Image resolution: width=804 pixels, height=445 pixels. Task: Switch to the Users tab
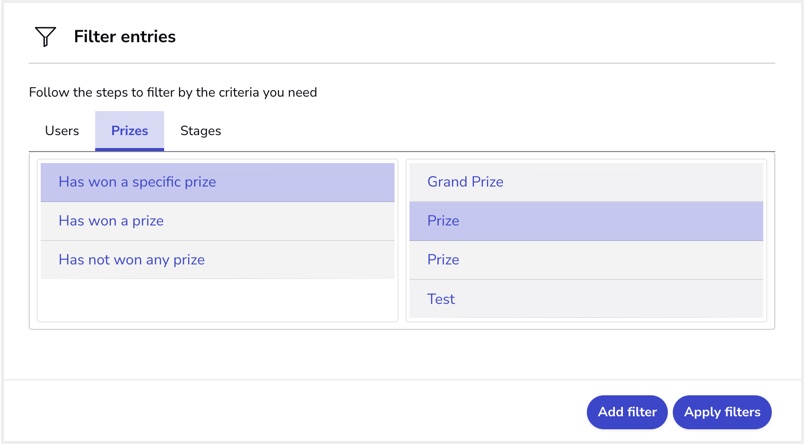(x=62, y=131)
